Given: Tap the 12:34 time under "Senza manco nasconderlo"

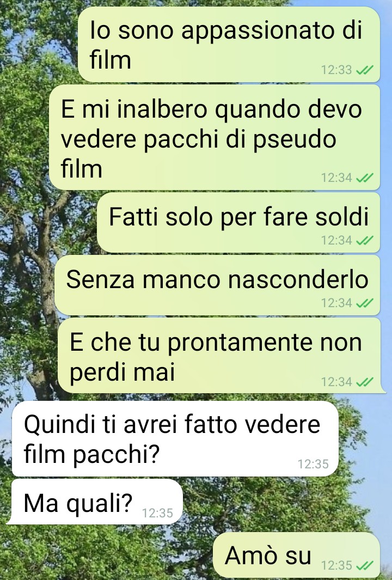Looking at the screenshot, I should tap(336, 303).
